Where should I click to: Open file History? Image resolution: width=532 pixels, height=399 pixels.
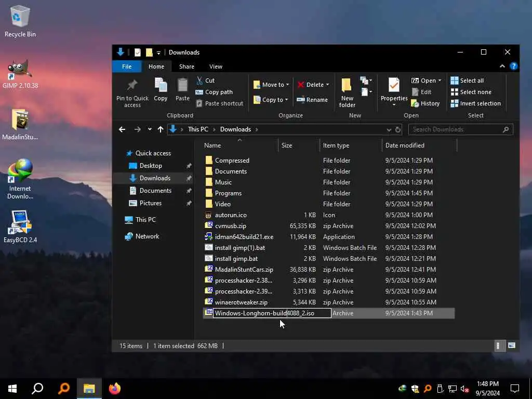coord(425,103)
